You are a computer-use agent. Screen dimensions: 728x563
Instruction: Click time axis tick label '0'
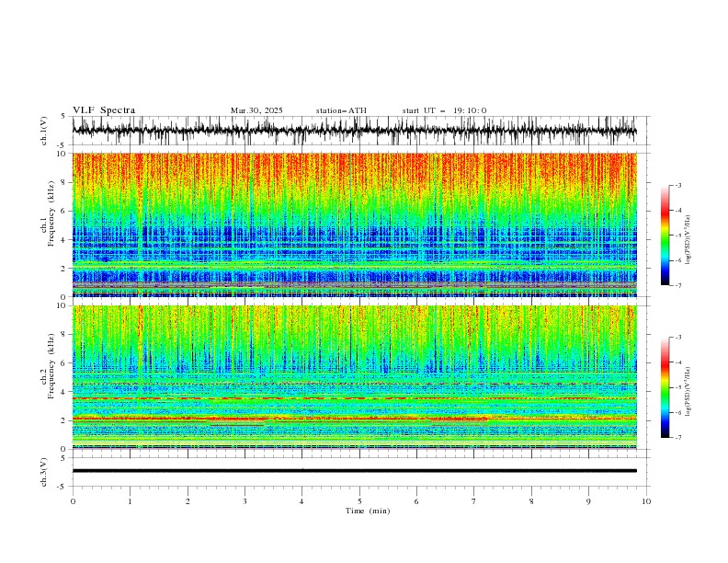click(x=73, y=501)
